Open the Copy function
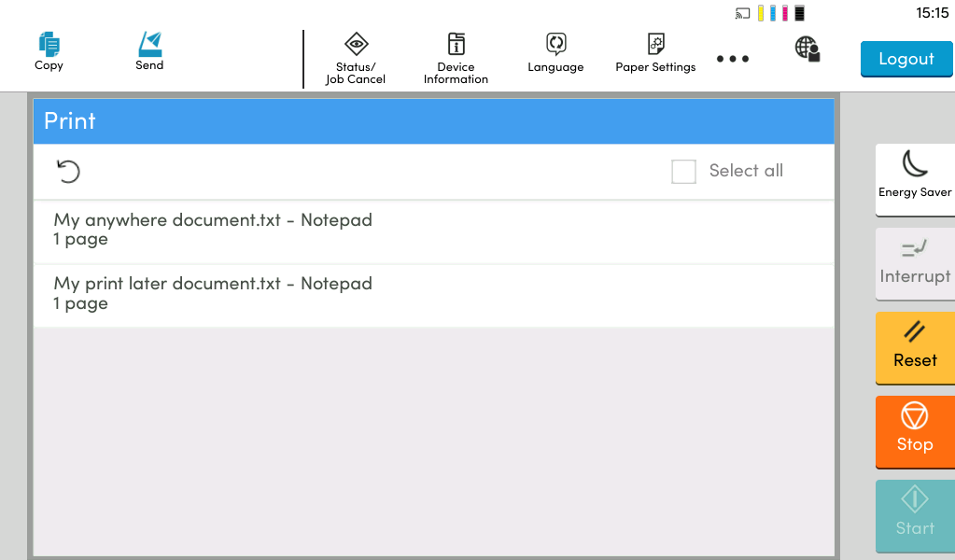955x560 pixels. point(49,51)
